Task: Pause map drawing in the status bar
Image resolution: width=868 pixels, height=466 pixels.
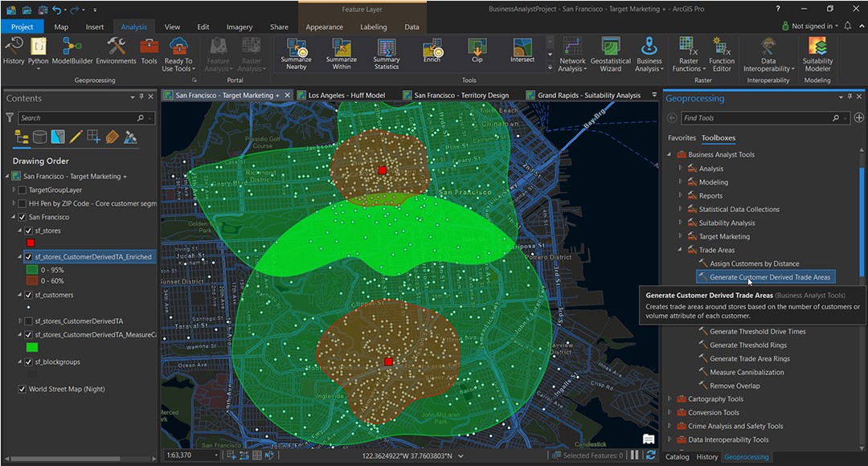Action: tap(634, 455)
